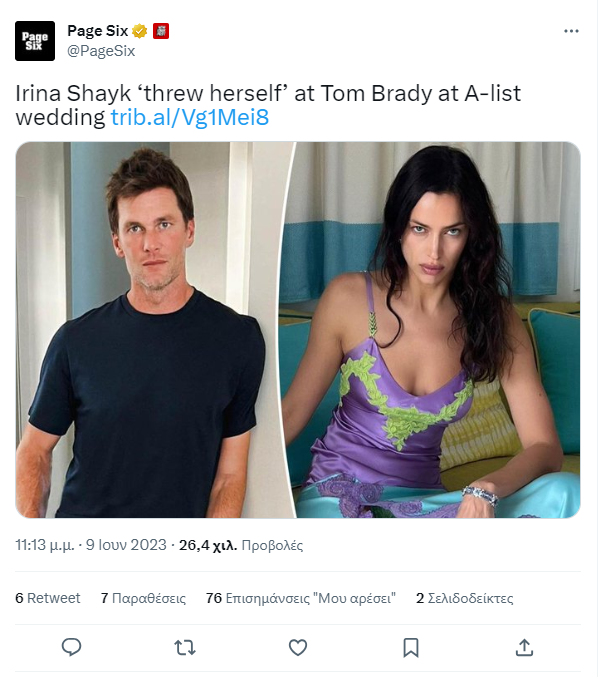Click the retweet arrows icon

click(x=185, y=648)
